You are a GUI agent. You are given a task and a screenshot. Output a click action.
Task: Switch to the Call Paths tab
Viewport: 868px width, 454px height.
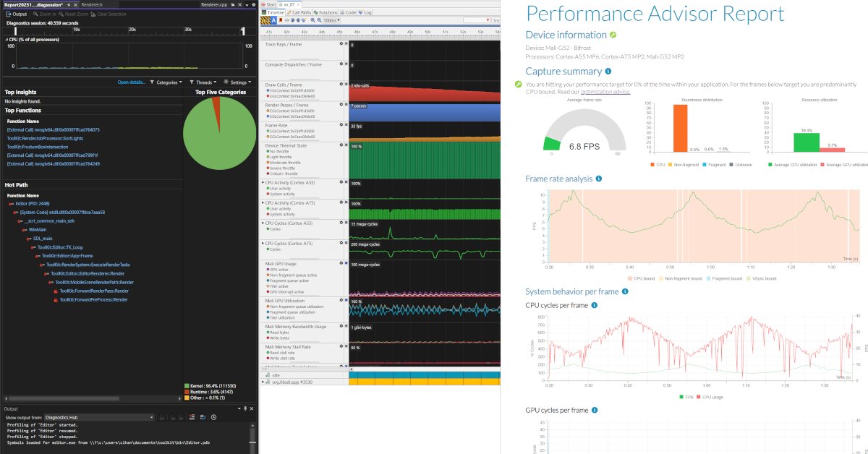coord(299,13)
